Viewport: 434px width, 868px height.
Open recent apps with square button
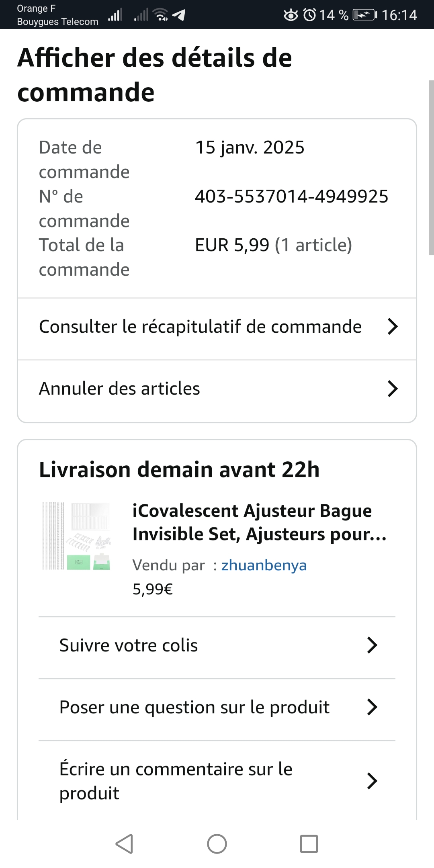309,843
